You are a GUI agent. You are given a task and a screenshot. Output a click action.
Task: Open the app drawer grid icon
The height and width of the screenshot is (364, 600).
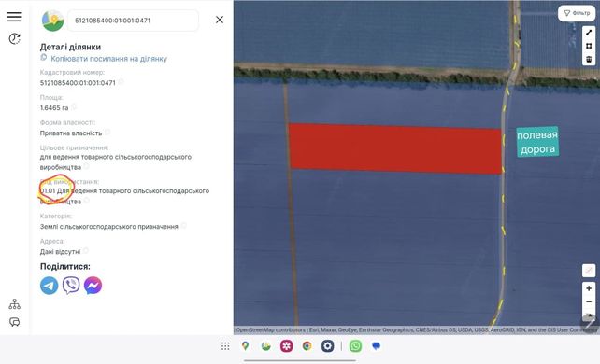click(225, 346)
